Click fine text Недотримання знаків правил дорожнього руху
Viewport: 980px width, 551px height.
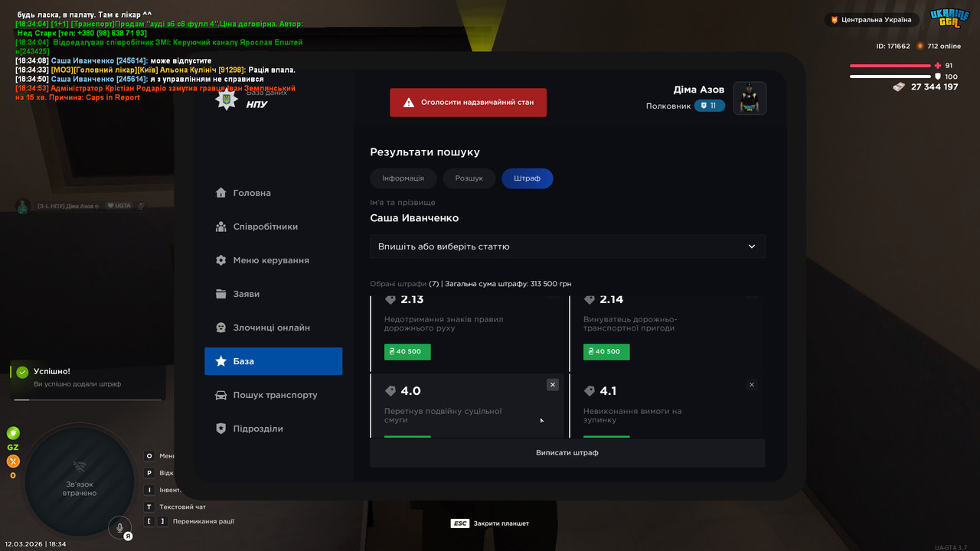click(x=444, y=324)
